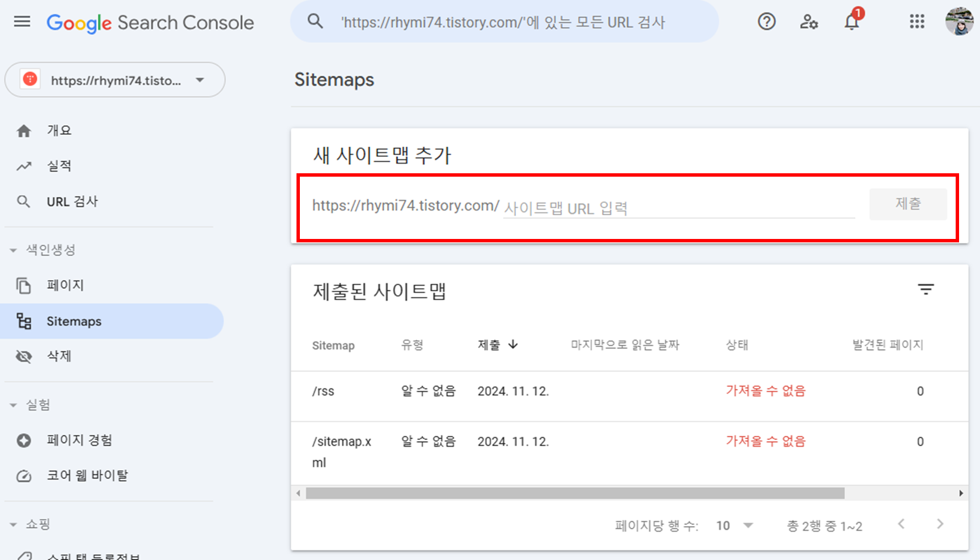The width and height of the screenshot is (980, 560).
Task: Open the URL 검사 menu item
Action: [112, 202]
